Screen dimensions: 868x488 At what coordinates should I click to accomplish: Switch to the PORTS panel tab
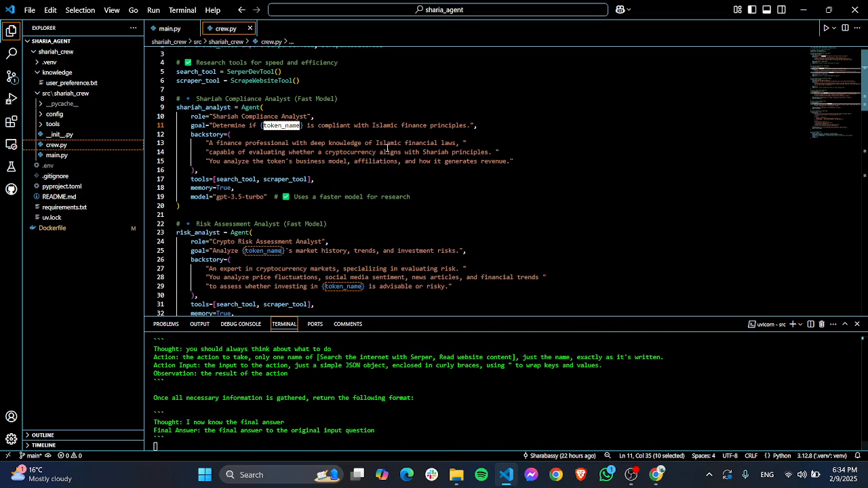click(x=315, y=324)
